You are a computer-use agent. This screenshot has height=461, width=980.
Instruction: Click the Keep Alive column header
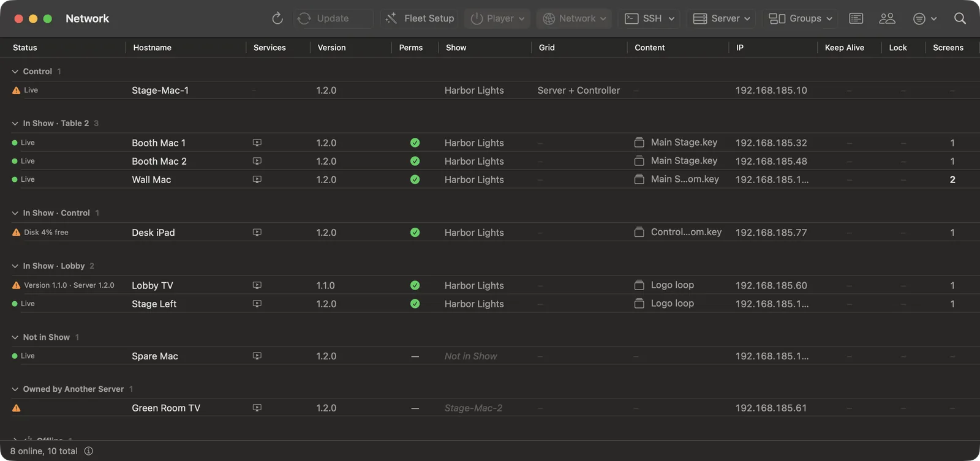pos(845,48)
